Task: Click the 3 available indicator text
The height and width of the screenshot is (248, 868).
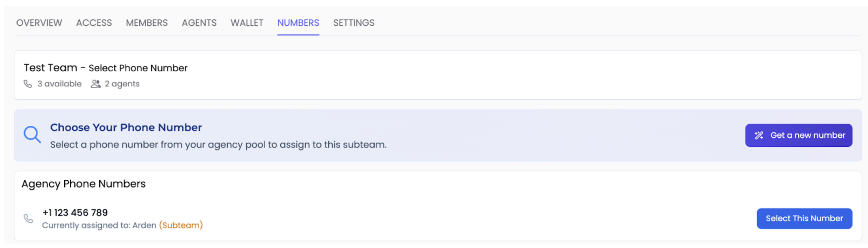Action: pyautogui.click(x=59, y=84)
